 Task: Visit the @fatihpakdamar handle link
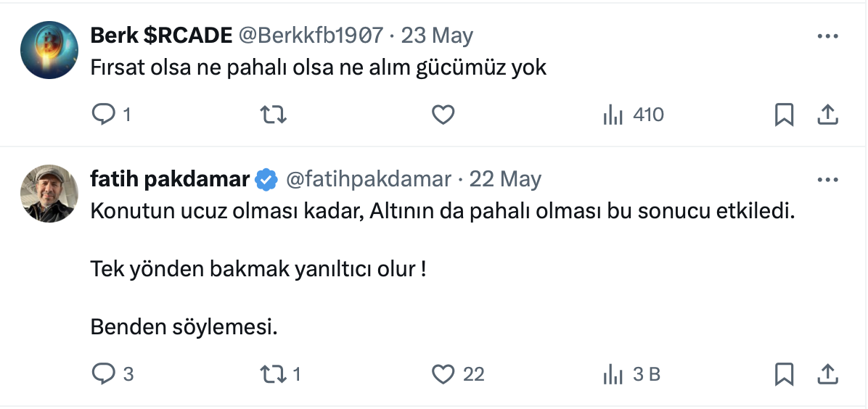click(x=369, y=179)
